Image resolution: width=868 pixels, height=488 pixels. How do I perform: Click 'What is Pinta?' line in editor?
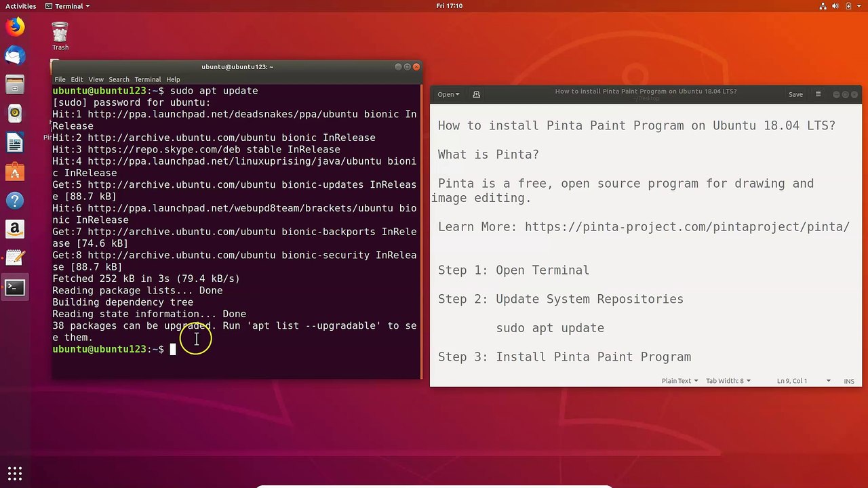[488, 155]
